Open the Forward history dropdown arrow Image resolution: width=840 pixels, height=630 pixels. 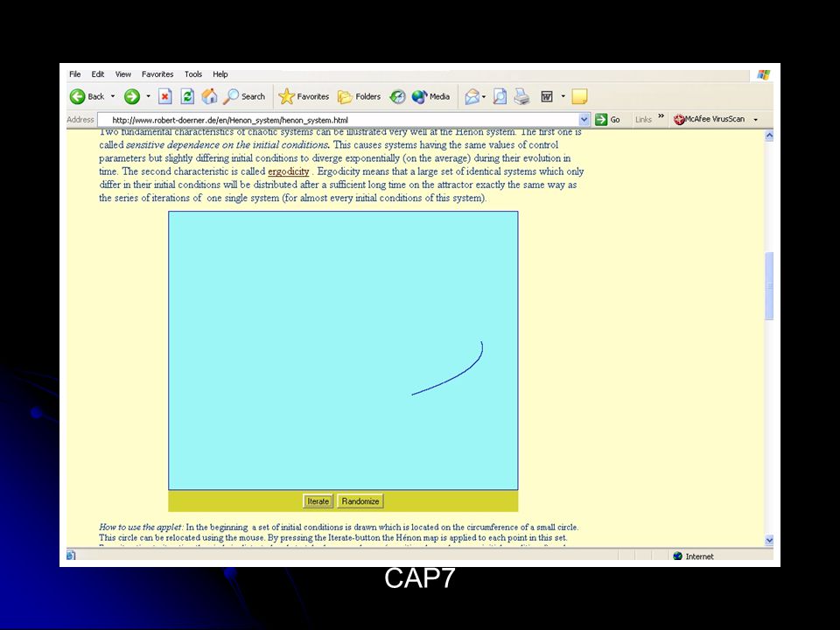coord(149,96)
